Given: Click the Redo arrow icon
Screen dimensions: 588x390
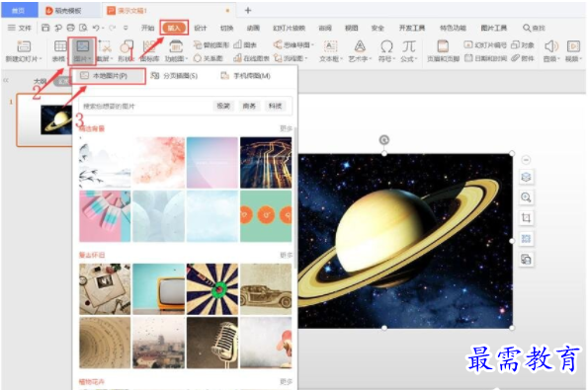Looking at the screenshot, I should point(112,28).
